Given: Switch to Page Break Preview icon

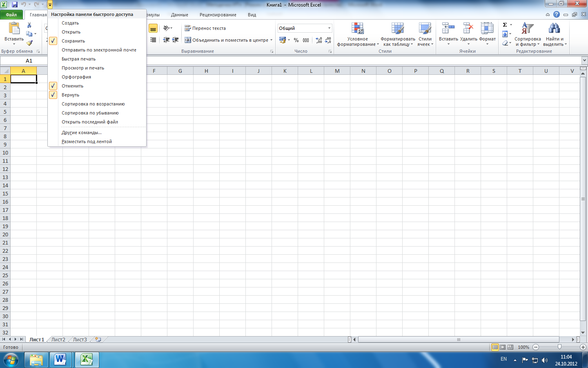Looking at the screenshot, I should 510,347.
